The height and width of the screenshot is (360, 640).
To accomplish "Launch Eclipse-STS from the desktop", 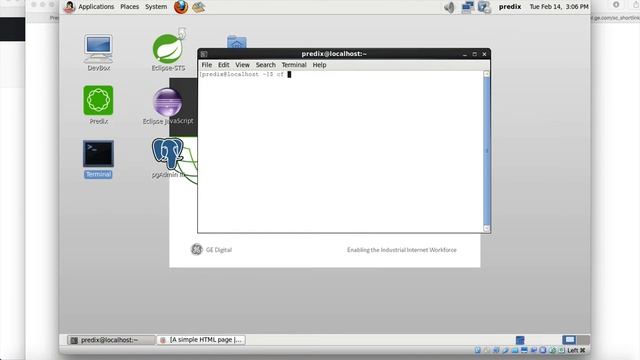I will coord(168,52).
